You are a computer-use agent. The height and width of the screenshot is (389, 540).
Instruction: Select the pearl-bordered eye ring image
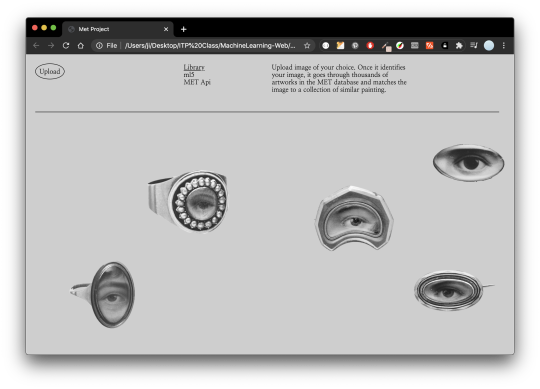(188, 201)
